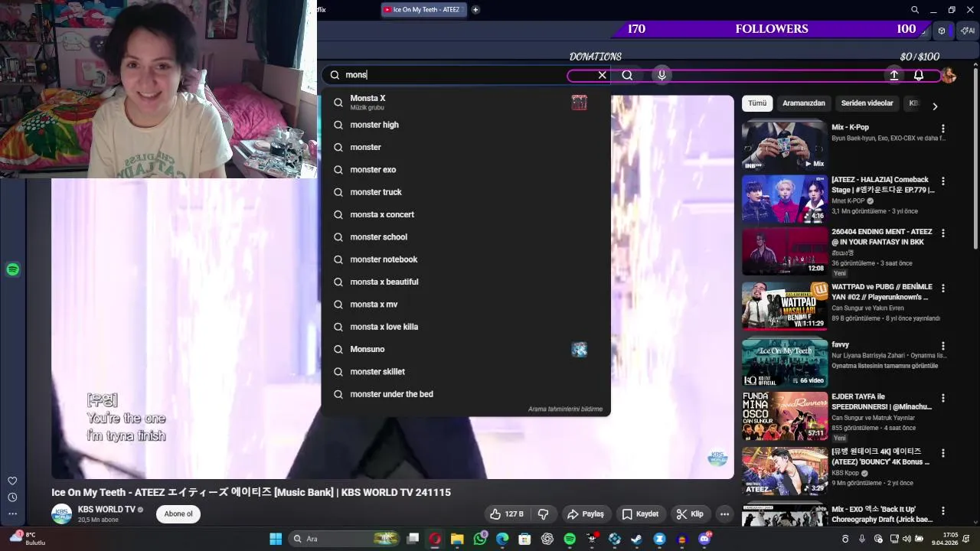The width and height of the screenshot is (980, 551).
Task: Click 'Arama tahminlerini bildirme' link
Action: coord(565,409)
